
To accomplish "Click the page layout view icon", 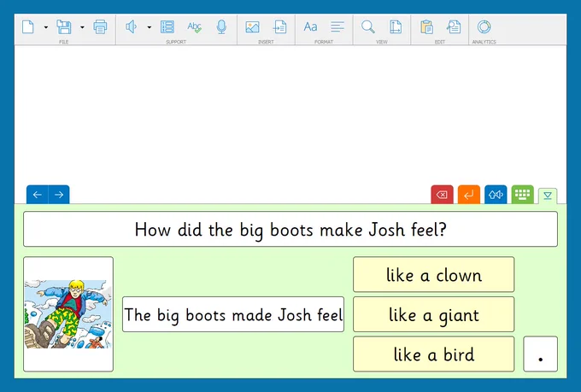I will click(396, 27).
